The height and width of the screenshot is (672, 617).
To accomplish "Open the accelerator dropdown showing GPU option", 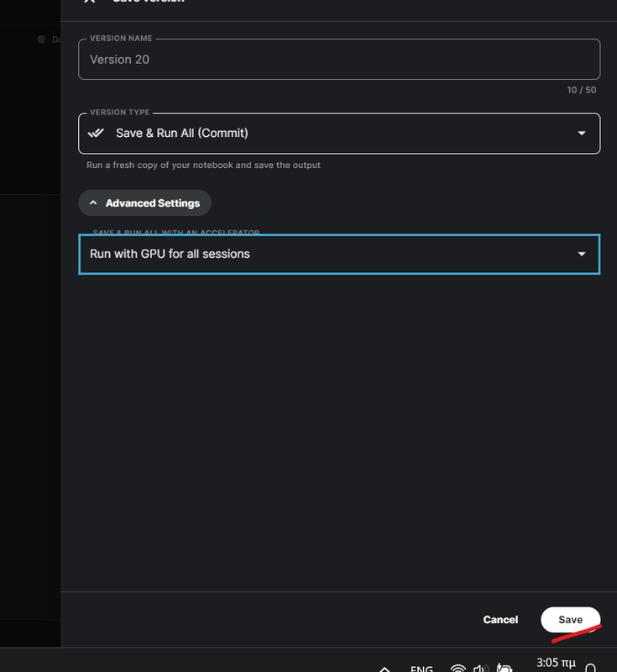I will 339,255.
